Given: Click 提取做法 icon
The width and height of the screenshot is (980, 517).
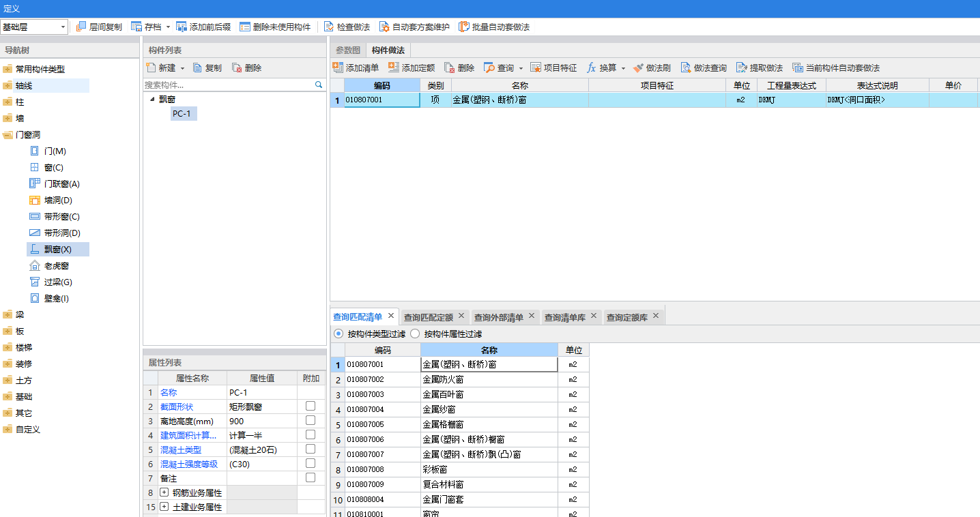Looking at the screenshot, I should click(742, 68).
